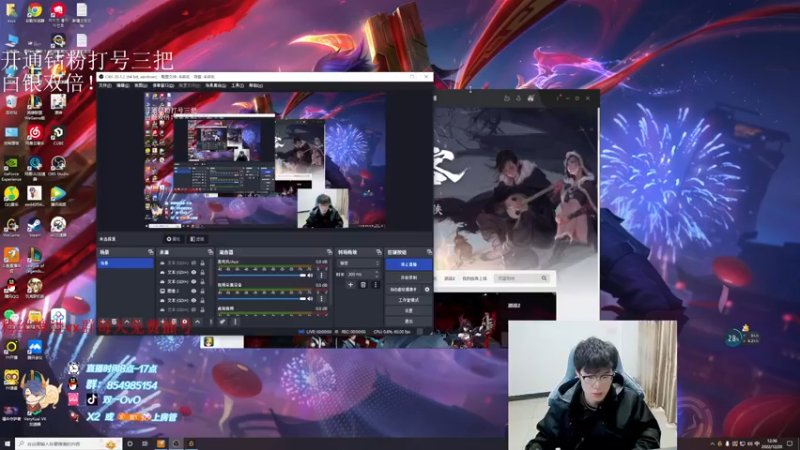Click the taskbar clock

(x=772, y=444)
